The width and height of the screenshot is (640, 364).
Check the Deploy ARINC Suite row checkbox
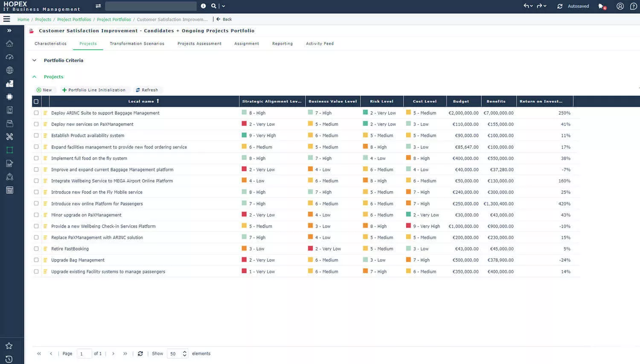pos(36,113)
